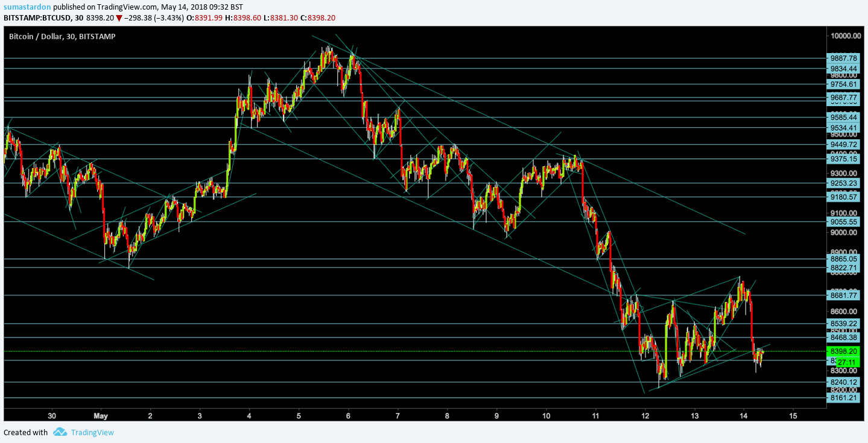
Task: Click the TradingView cloud logo icon
Action: click(x=60, y=432)
